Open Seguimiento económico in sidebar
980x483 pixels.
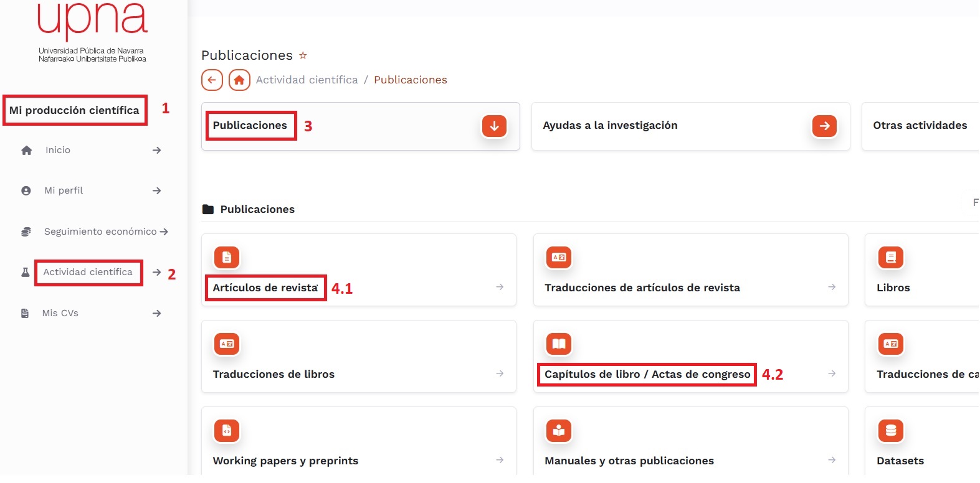[100, 232]
